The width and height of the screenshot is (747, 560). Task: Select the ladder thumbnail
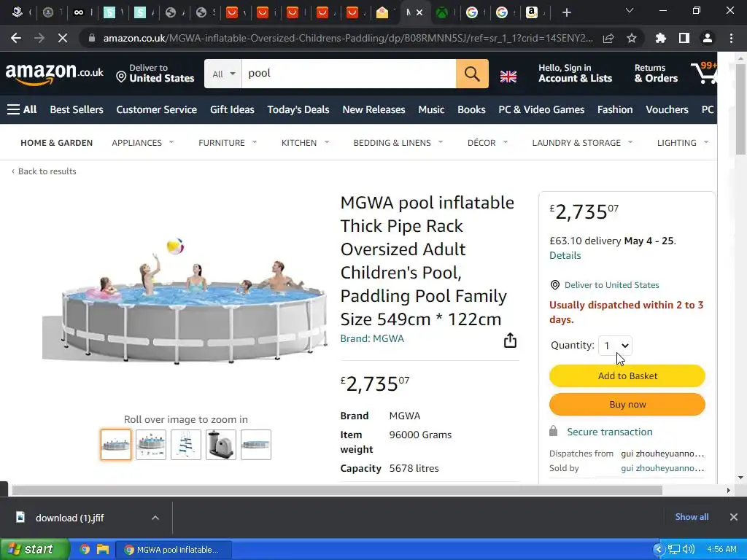[x=186, y=445]
